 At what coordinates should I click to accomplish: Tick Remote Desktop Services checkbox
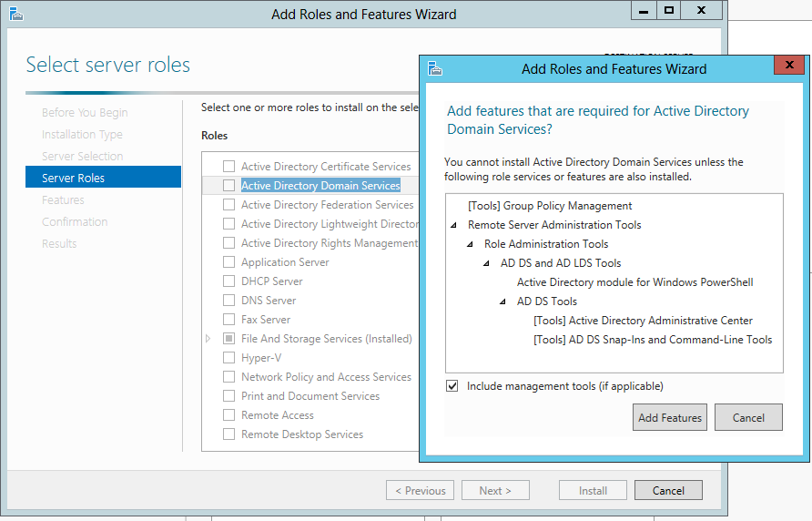point(228,434)
